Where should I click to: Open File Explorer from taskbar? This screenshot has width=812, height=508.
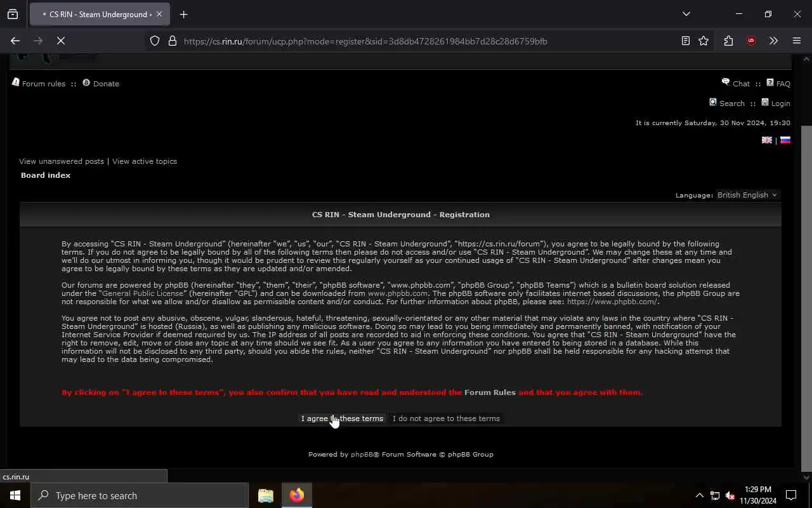click(266, 495)
